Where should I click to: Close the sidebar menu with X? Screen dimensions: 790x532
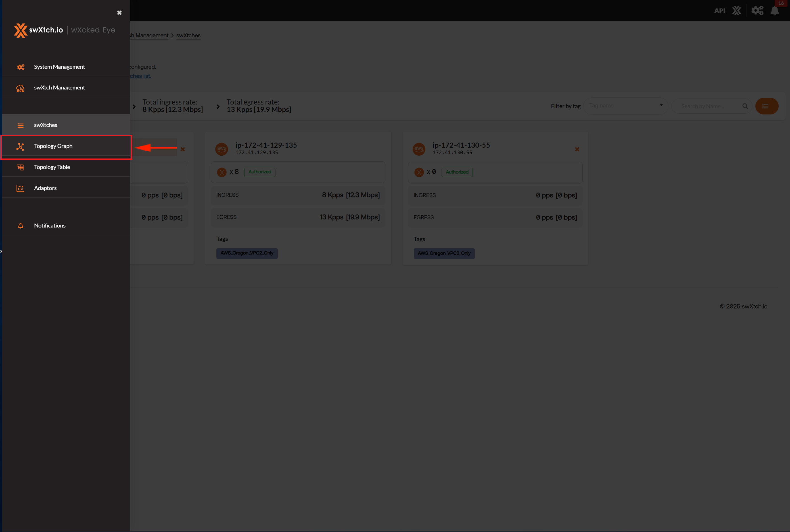point(119,12)
